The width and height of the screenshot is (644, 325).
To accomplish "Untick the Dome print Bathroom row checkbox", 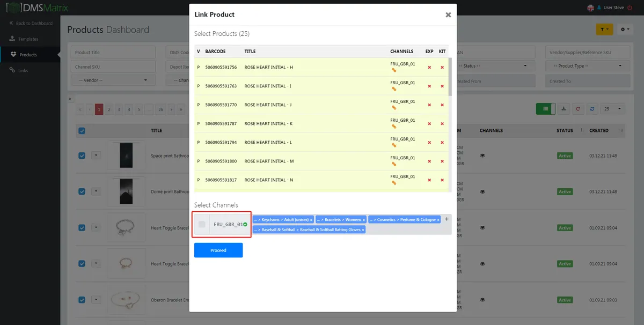I will click(82, 191).
